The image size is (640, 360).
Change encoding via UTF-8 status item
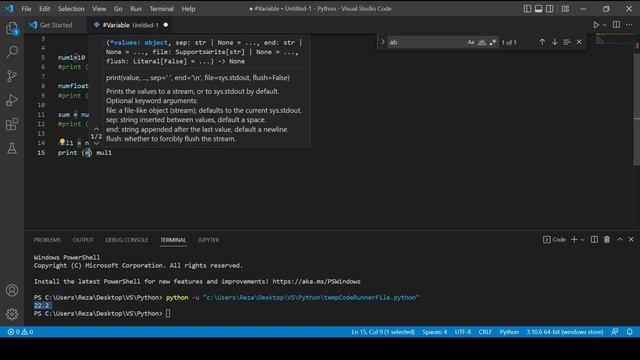(463, 332)
